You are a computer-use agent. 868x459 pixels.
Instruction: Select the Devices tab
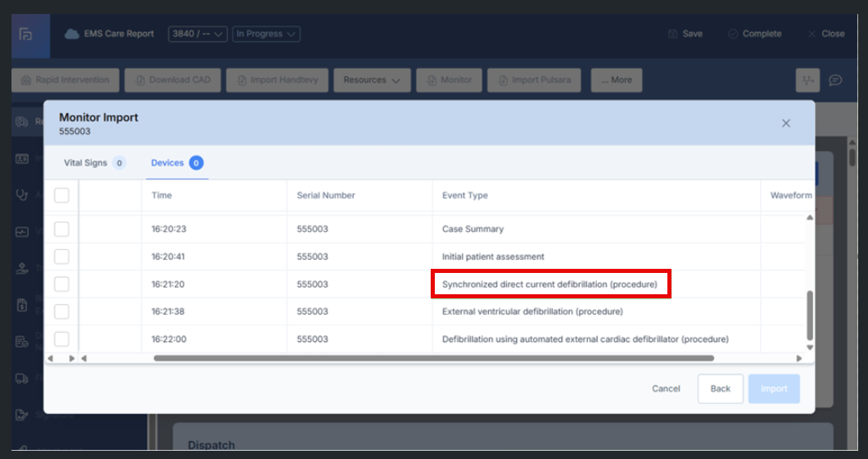coord(168,163)
